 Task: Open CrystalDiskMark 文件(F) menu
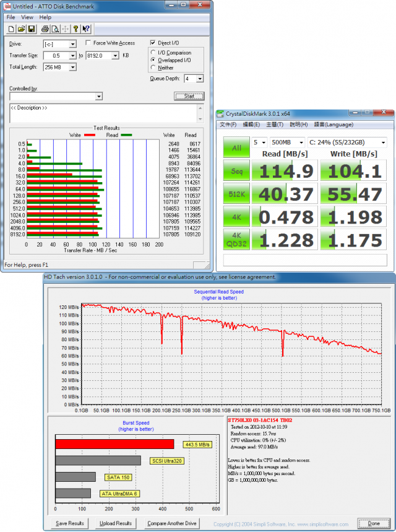(x=228, y=124)
